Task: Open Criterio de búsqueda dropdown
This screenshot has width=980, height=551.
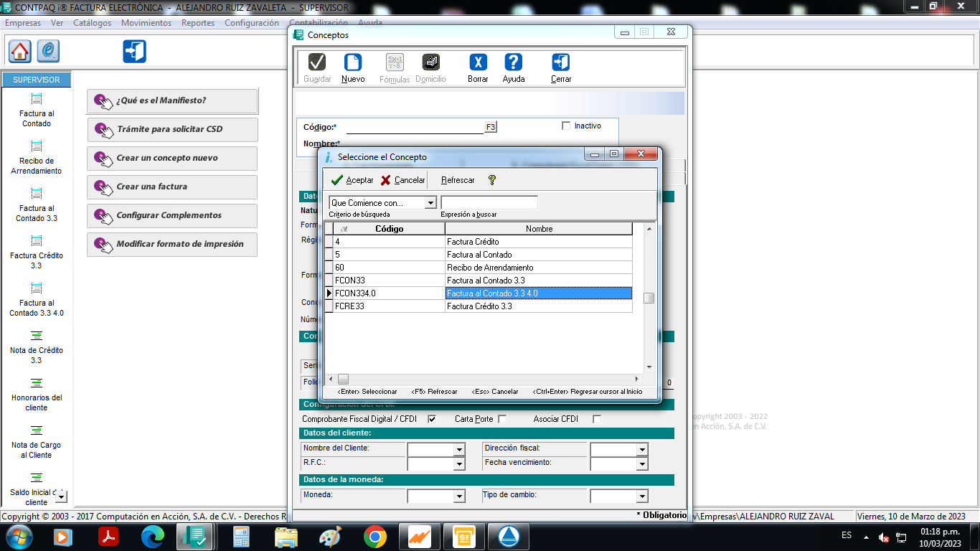Action: coord(430,203)
